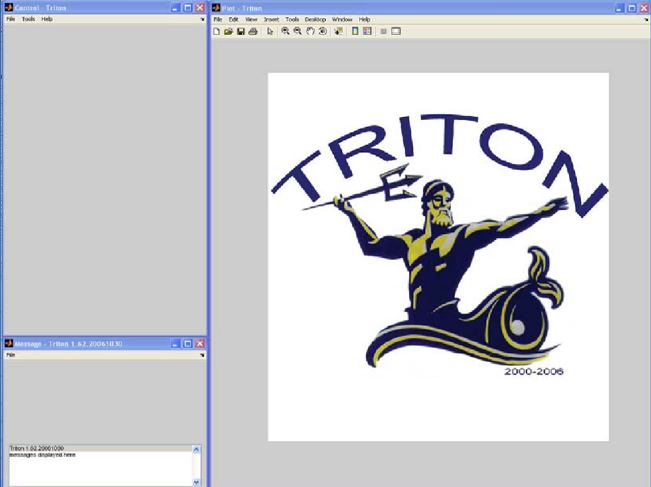This screenshot has width=651, height=487.
Task: Click the Open File folder icon
Action: click(x=229, y=31)
